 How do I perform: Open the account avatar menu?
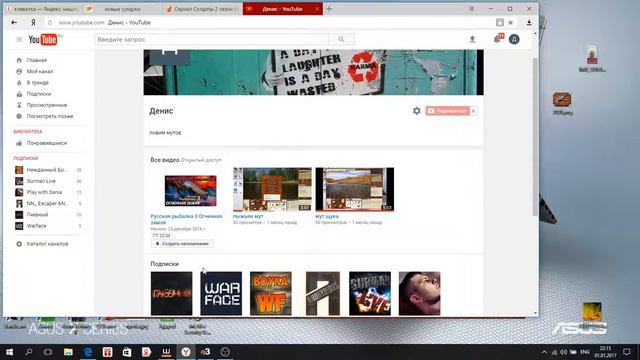click(x=514, y=39)
